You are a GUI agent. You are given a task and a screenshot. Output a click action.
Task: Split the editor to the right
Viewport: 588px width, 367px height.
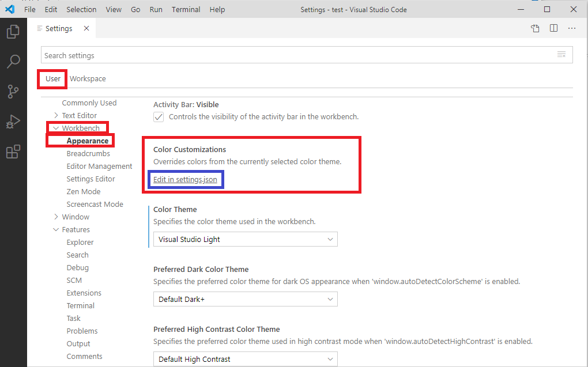point(553,28)
